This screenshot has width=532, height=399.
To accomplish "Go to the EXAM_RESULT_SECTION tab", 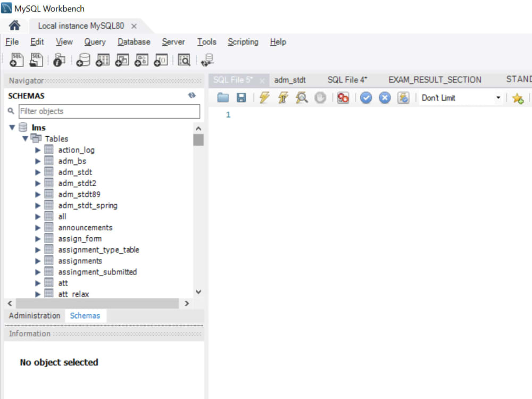I will coord(435,79).
